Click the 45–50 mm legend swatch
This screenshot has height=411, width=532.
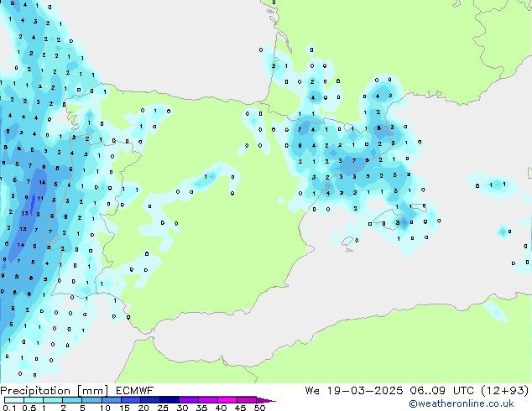[x=247, y=400]
